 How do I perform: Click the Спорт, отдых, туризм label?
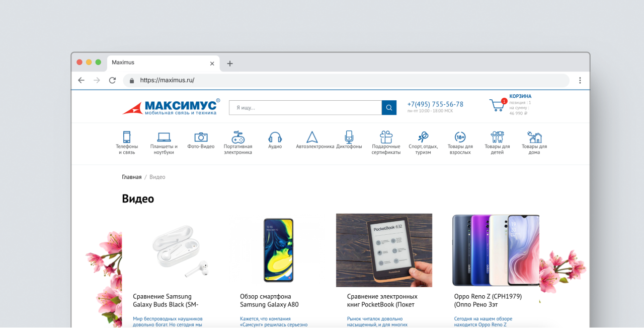point(423,149)
